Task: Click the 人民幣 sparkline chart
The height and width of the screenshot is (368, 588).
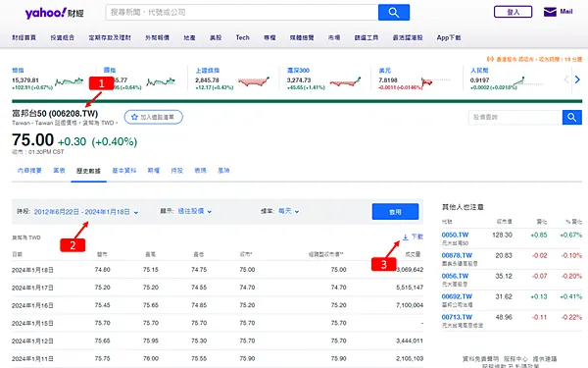Action: click(528, 81)
